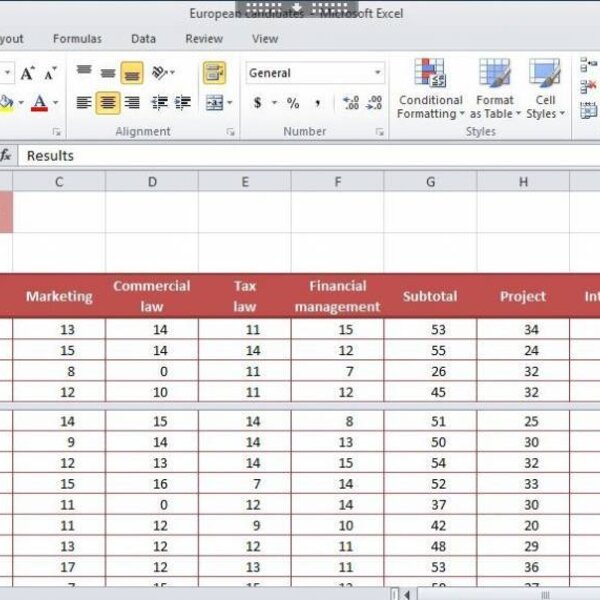Click the Merge & Center icon

[214, 103]
